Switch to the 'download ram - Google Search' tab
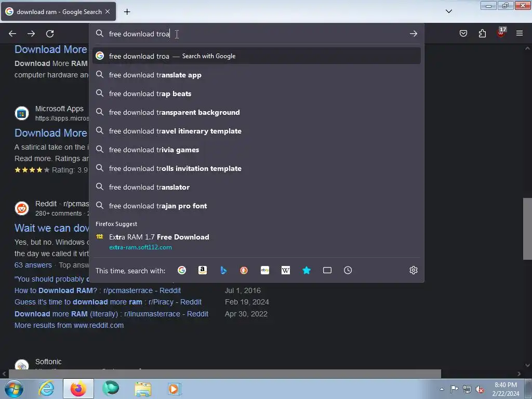The image size is (532, 399). [x=58, y=11]
